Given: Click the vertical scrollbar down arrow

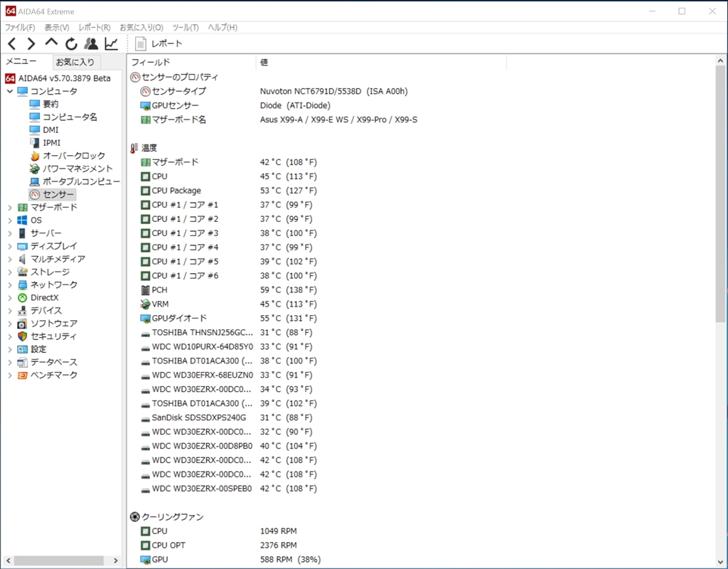Looking at the screenshot, I should tap(720, 562).
